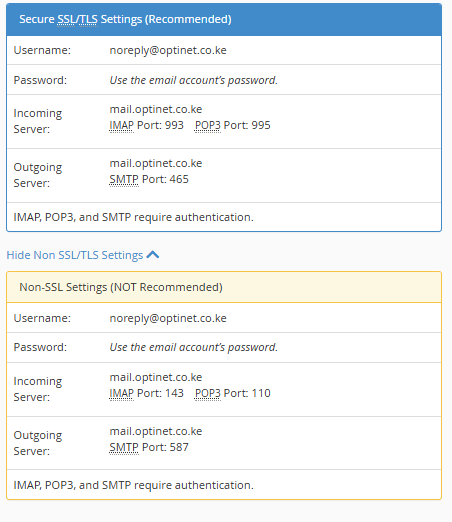Screen dimensions: 452x522
Task: Click IMAP abbreviation beside Port 143
Action: click(x=122, y=393)
